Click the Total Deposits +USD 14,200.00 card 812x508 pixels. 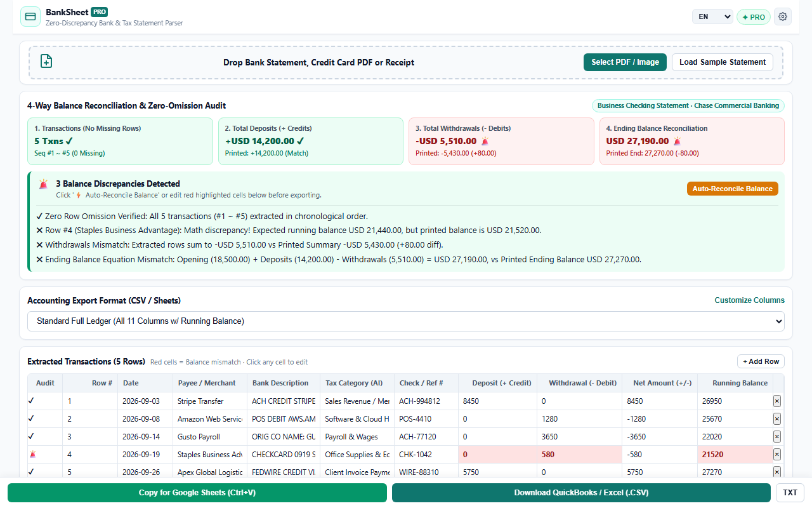tap(311, 141)
